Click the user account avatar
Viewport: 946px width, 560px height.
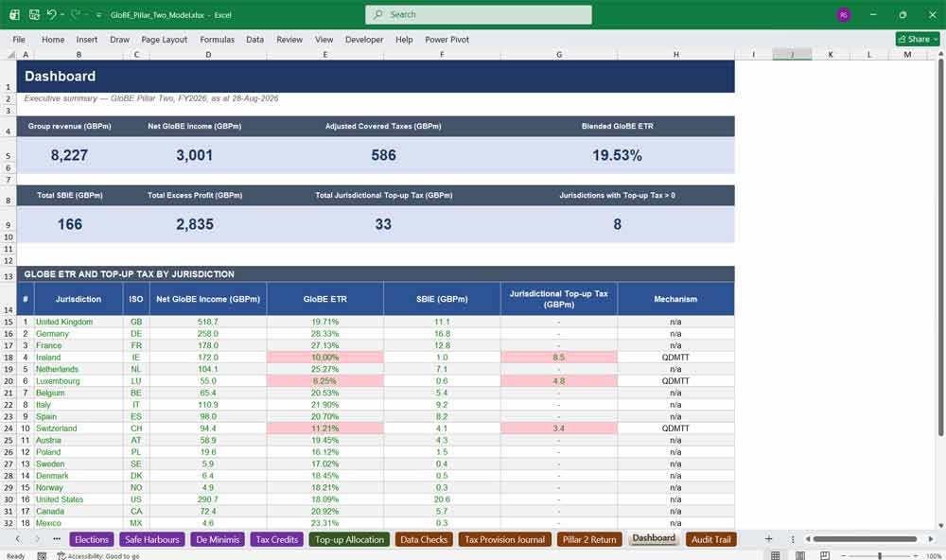tap(844, 14)
